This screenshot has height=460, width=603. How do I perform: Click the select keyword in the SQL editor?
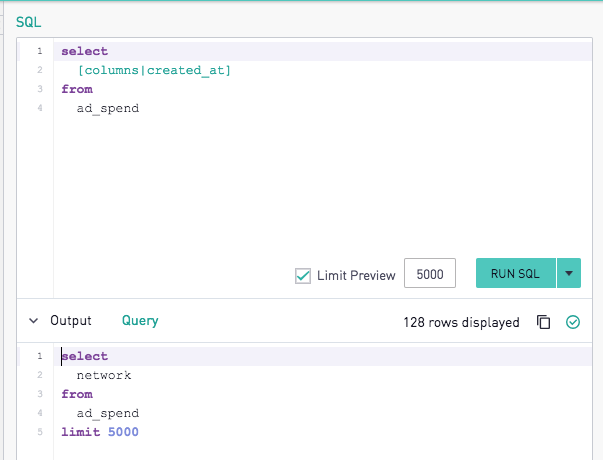point(85,51)
